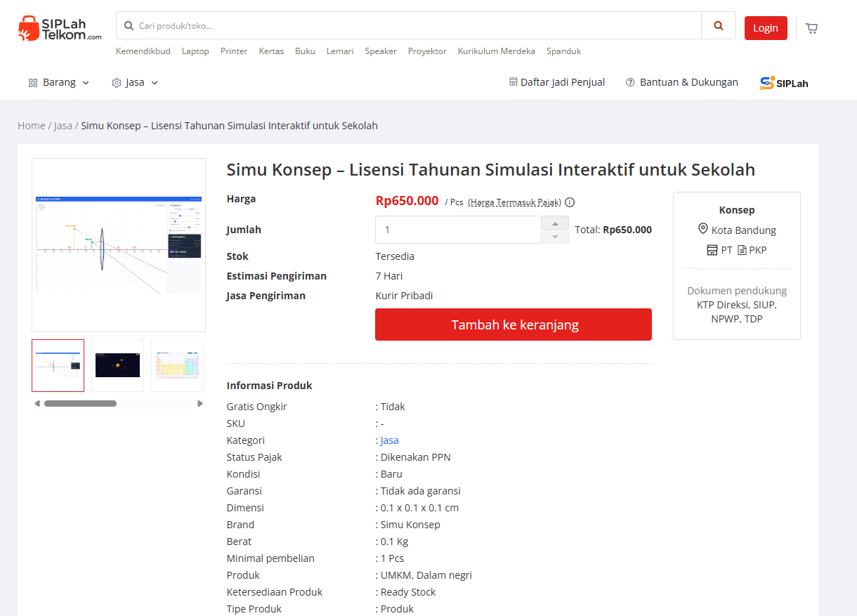Open the Proyektor category link
This screenshot has width=857, height=616.
(x=426, y=51)
